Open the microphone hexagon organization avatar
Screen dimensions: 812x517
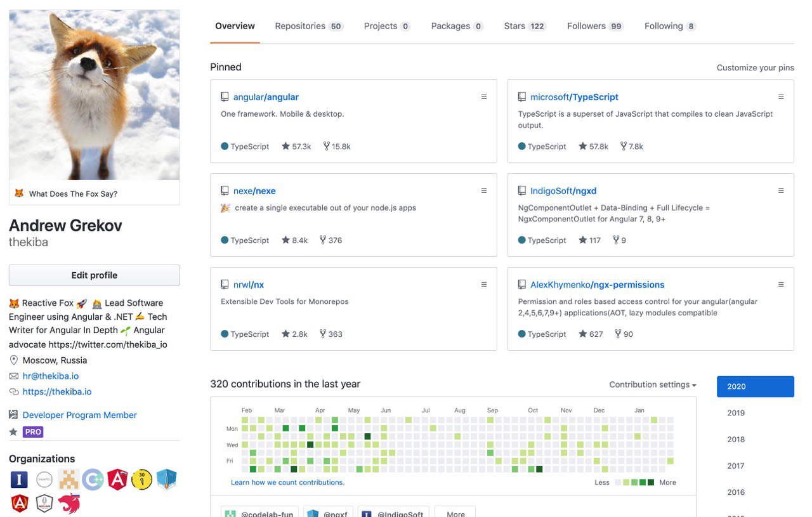pyautogui.click(x=44, y=504)
